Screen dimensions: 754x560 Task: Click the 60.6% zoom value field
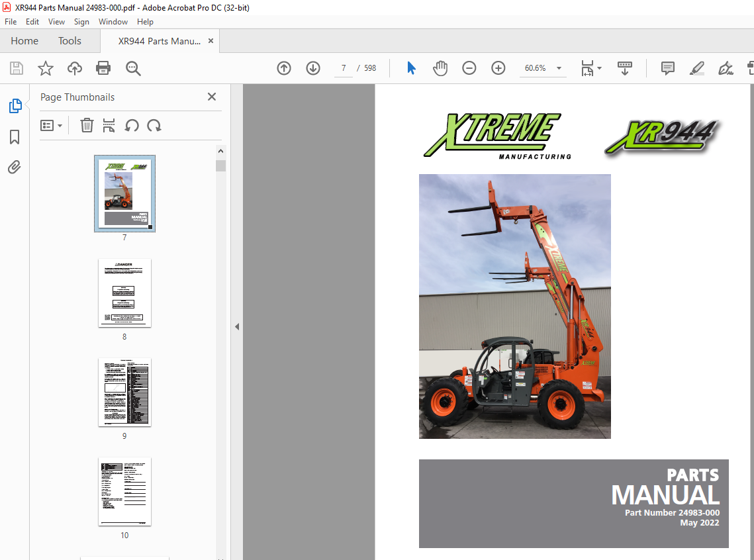[535, 68]
